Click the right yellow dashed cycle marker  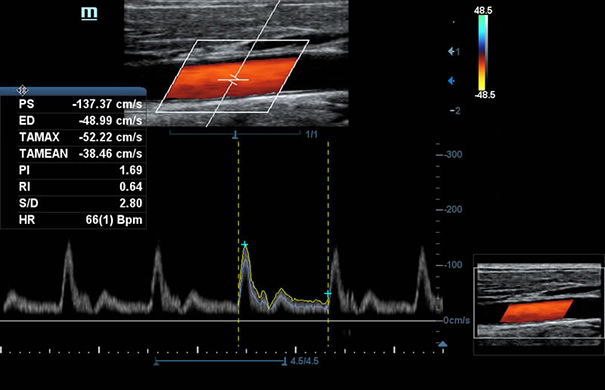(x=328, y=244)
